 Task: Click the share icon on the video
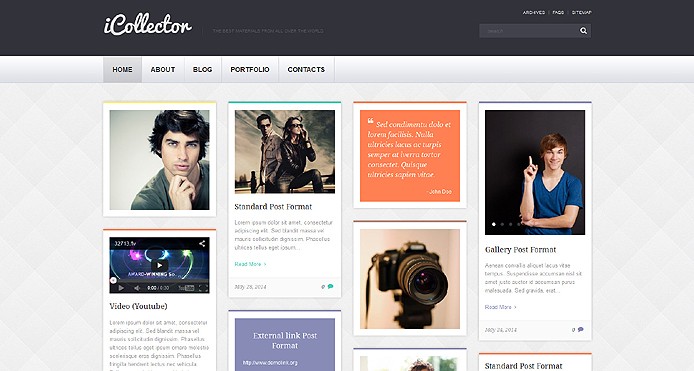202,243
